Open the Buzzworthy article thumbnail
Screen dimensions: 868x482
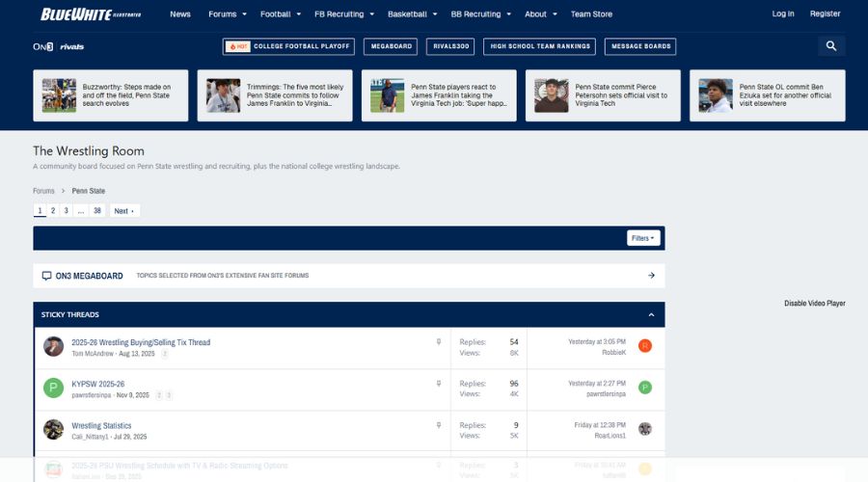click(59, 95)
